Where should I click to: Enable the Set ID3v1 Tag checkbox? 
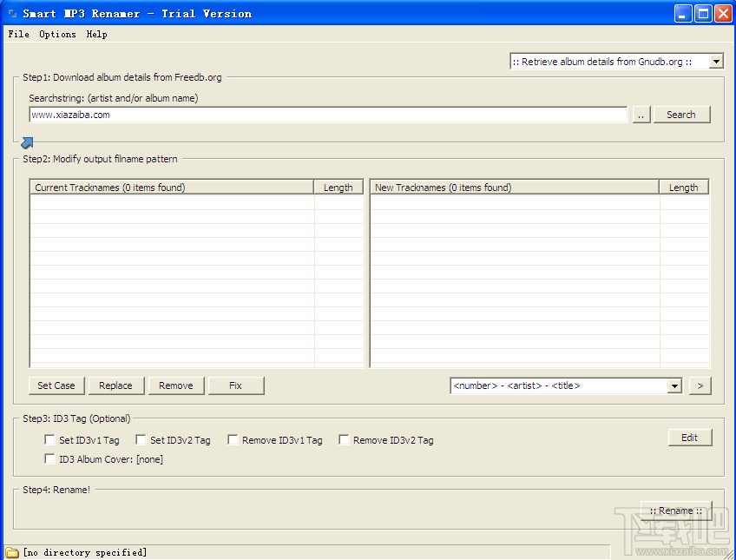pyautogui.click(x=49, y=440)
